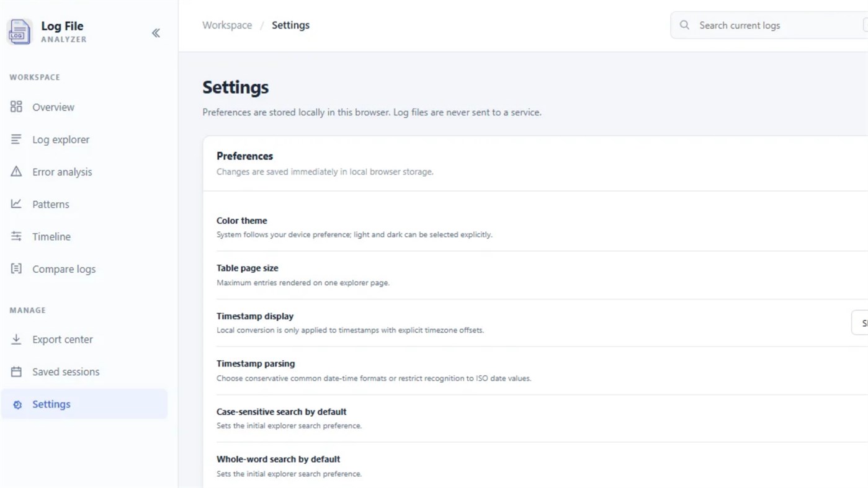
Task: Click the Error analysis warning triangle icon
Action: pos(16,171)
